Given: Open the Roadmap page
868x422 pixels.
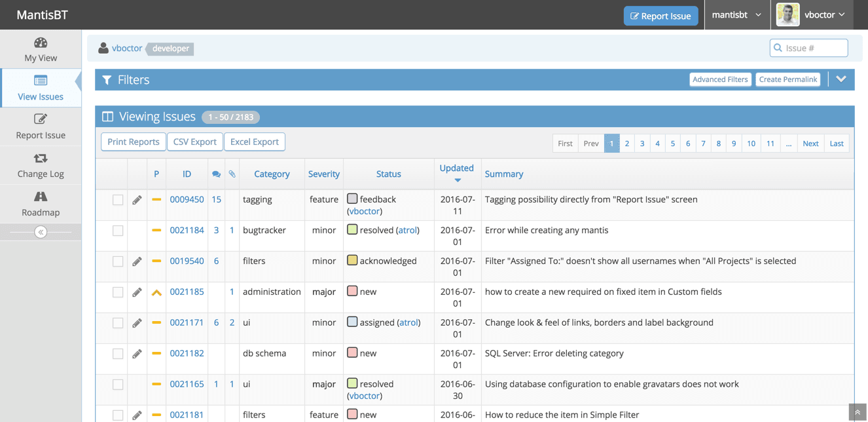Looking at the screenshot, I should coord(41,203).
